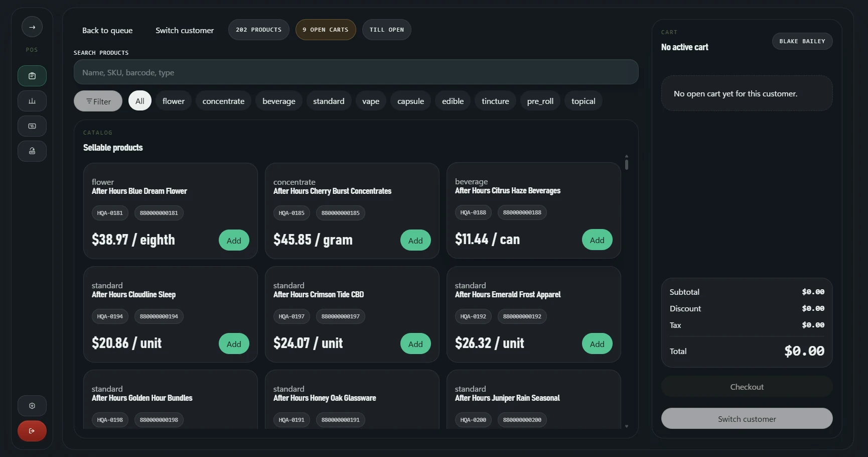Click the catalog scroll-down chevron

(x=627, y=426)
